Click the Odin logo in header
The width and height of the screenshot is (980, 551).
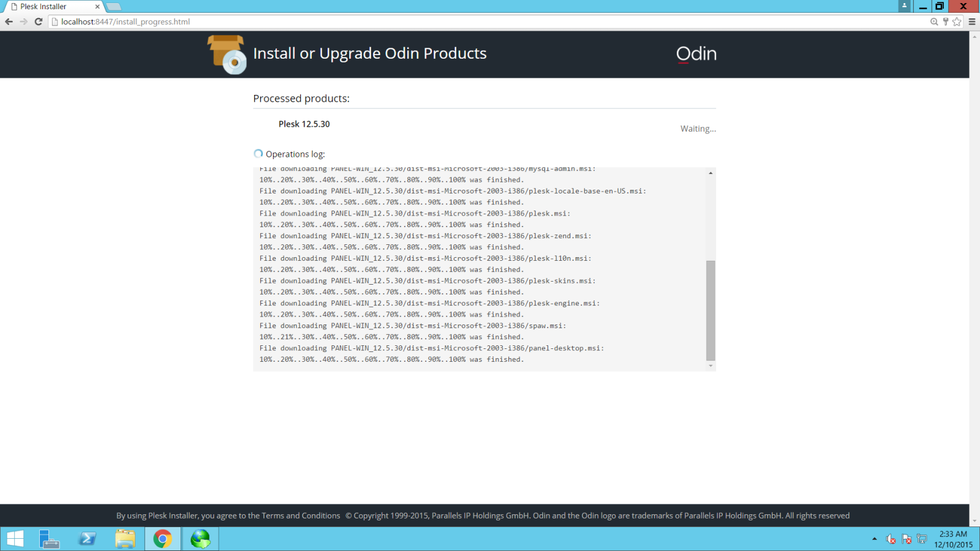(x=696, y=54)
